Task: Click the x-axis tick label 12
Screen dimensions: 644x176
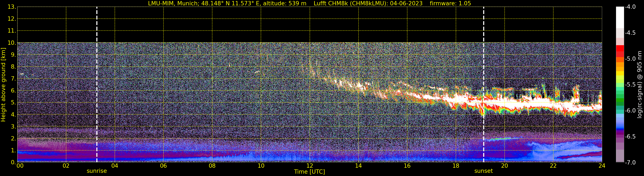Action: click(x=310, y=166)
